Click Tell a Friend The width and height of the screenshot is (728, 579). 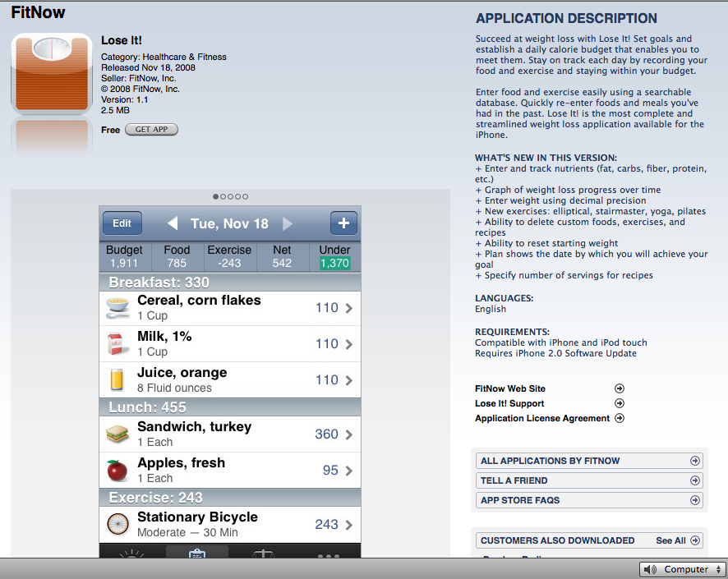(588, 480)
